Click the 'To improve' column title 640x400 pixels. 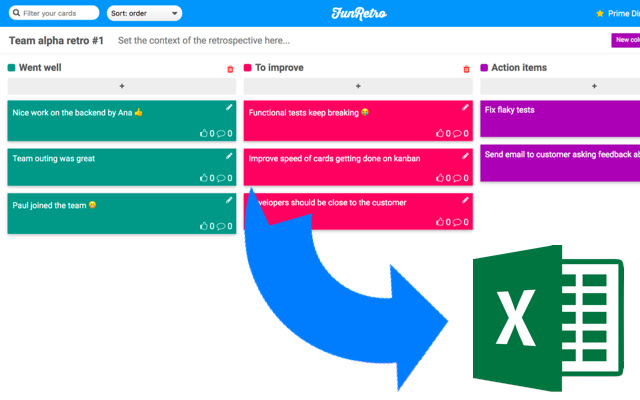pyautogui.click(x=279, y=68)
